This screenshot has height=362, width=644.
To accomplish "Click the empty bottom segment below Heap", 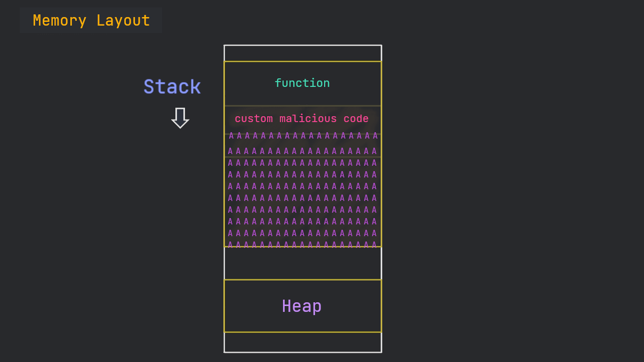I will [x=302, y=342].
